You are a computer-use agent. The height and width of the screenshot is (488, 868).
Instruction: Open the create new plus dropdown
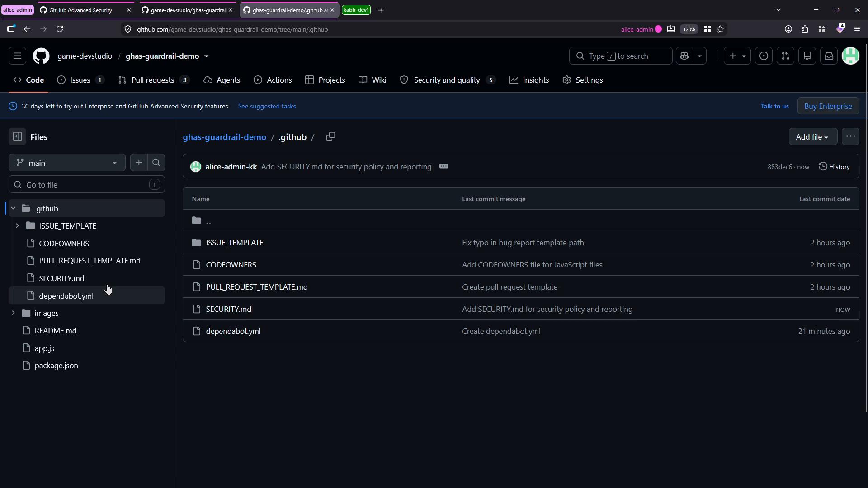(737, 56)
